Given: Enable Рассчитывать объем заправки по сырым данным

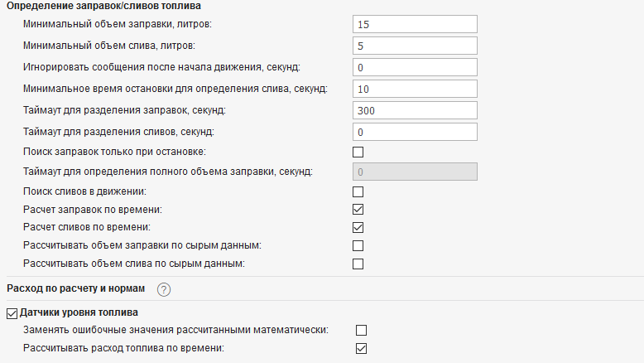Looking at the screenshot, I should click(x=358, y=245).
